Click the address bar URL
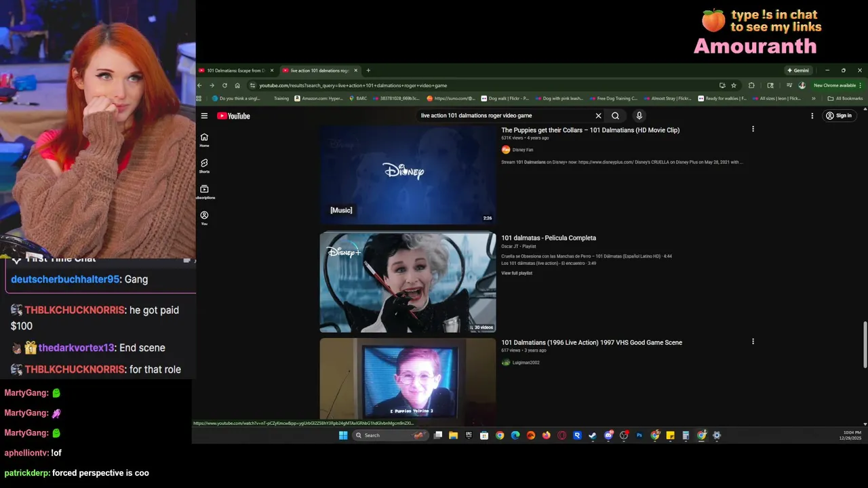 click(353, 85)
